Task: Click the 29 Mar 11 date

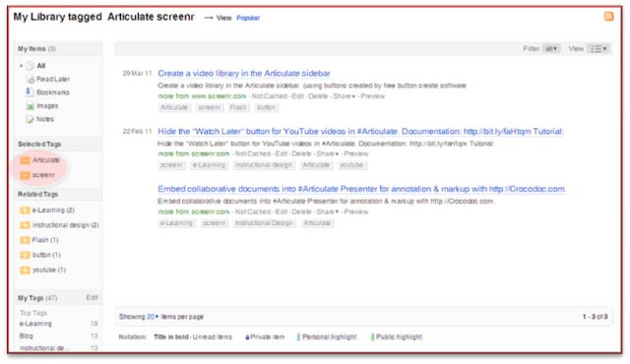Action: [x=138, y=74]
